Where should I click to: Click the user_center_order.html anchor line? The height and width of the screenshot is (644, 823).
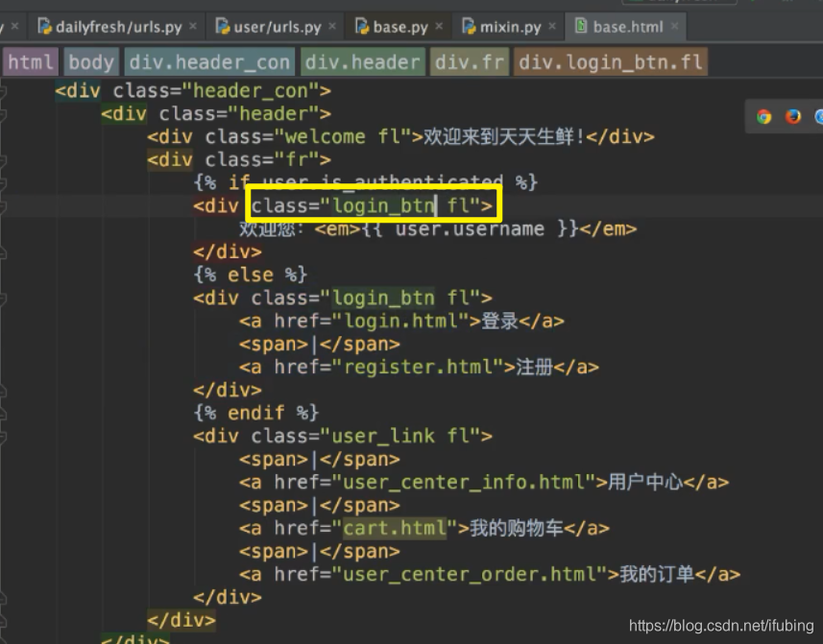click(x=490, y=574)
